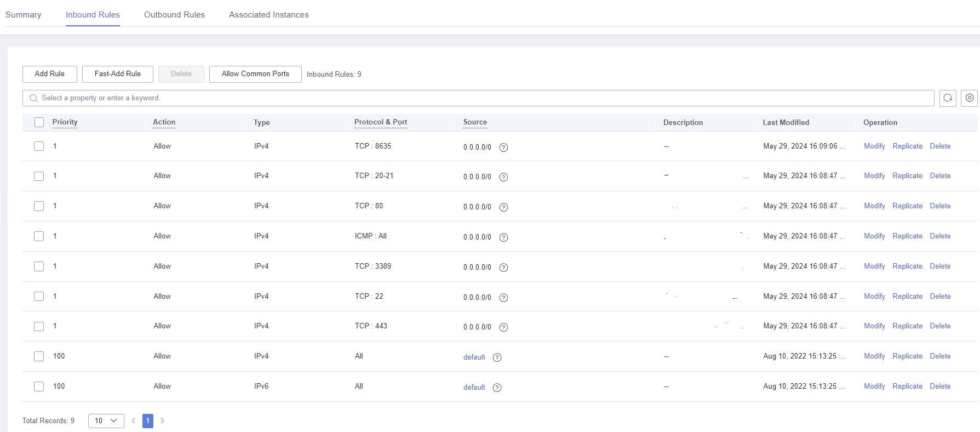Select the checkbox for the IPv6 priority 100 rule
Viewport: 980px width, 432px height.
click(x=39, y=386)
